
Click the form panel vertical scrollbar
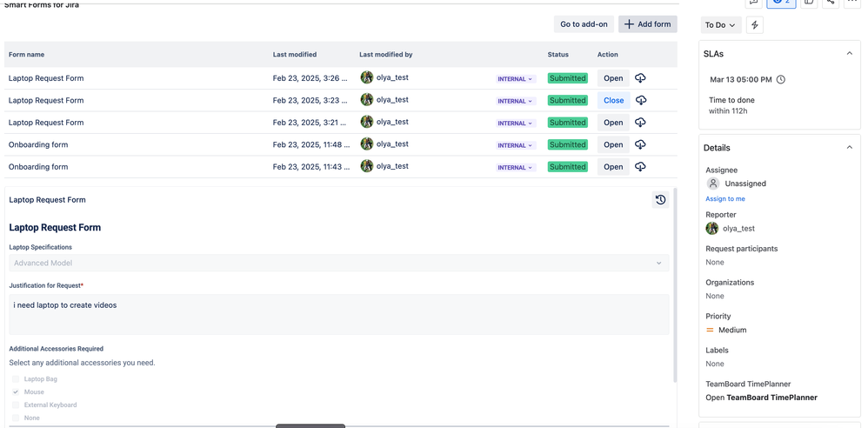pos(674,285)
